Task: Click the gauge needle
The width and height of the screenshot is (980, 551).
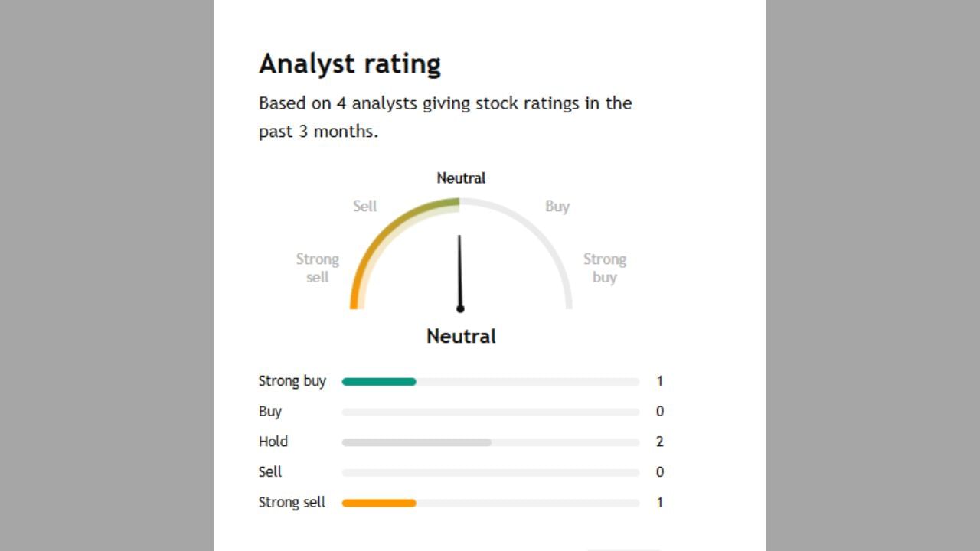Action: click(x=459, y=272)
